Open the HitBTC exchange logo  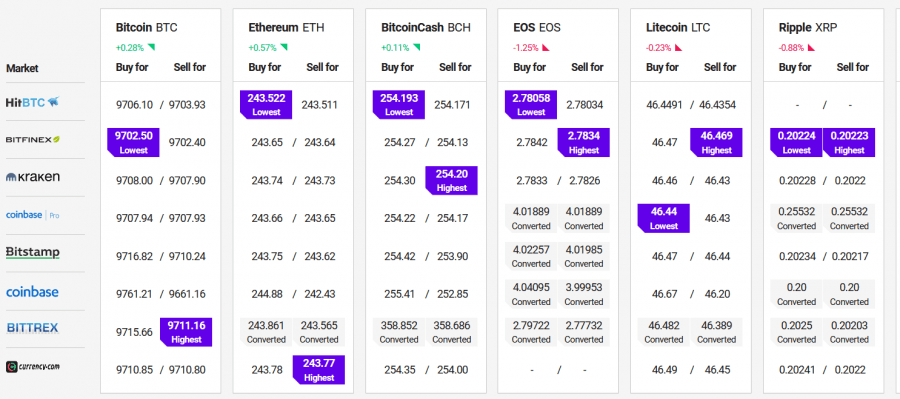(33, 102)
